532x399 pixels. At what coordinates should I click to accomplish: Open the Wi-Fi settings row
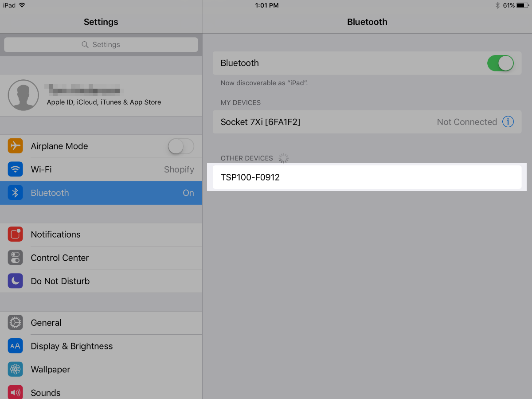[x=101, y=169]
